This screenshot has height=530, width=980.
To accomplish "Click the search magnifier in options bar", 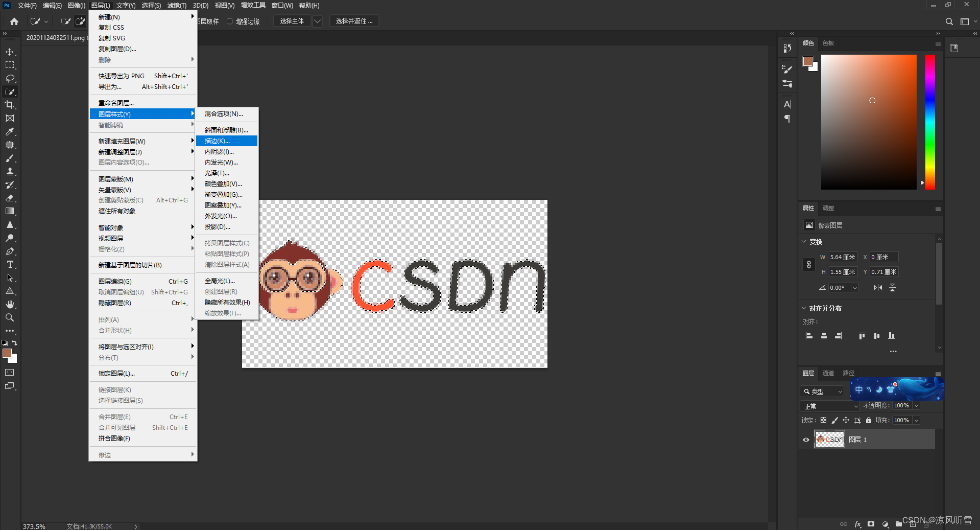I will pos(949,21).
